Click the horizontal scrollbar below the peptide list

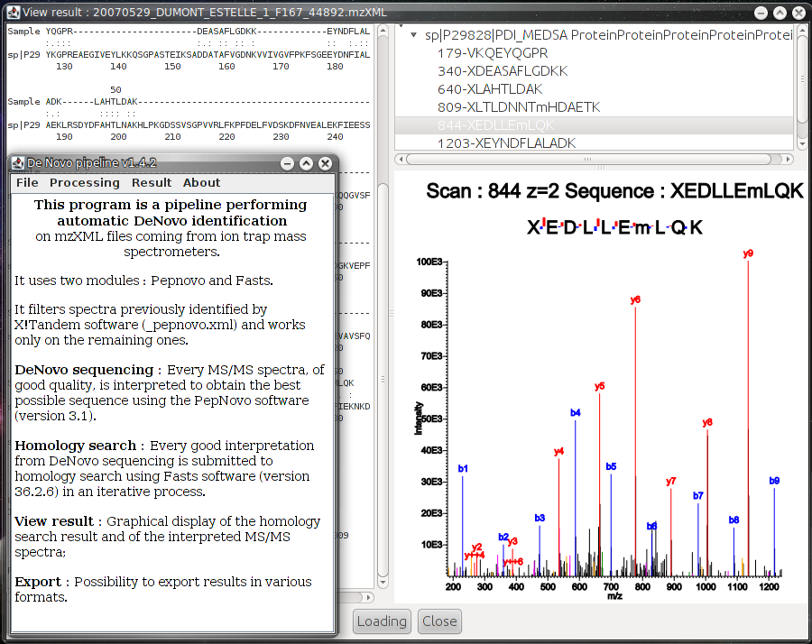[x=586, y=159]
